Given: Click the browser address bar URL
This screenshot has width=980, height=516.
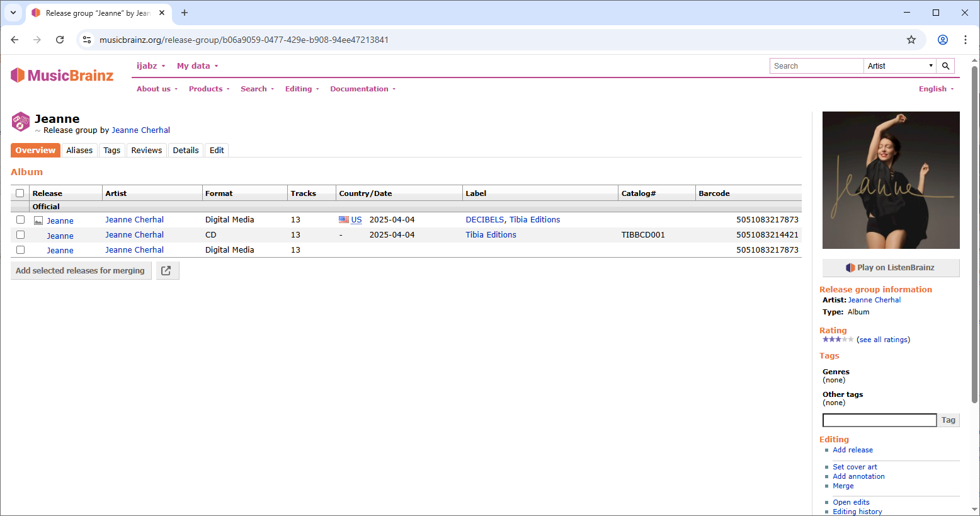Looking at the screenshot, I should pyautogui.click(x=244, y=40).
